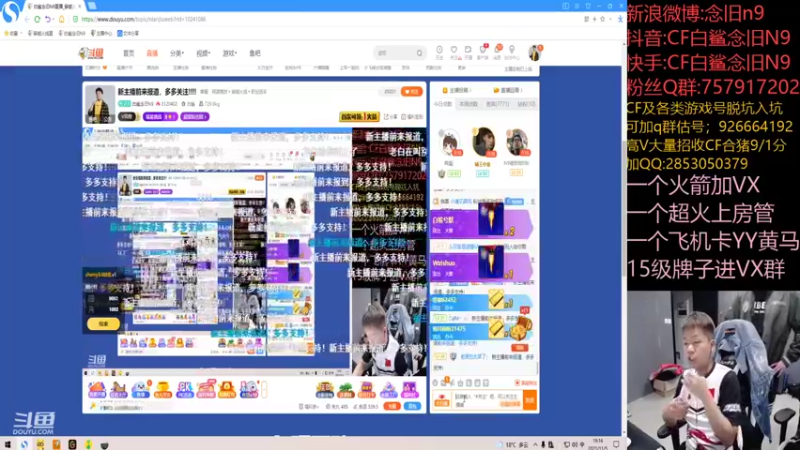Click the orange chat send button
800x450 pixels.
tap(530, 400)
